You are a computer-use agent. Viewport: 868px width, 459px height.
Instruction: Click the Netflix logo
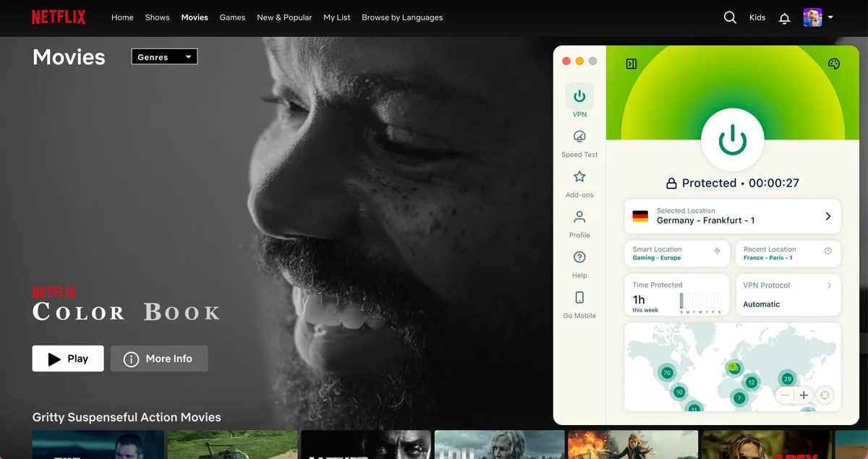[x=59, y=17]
